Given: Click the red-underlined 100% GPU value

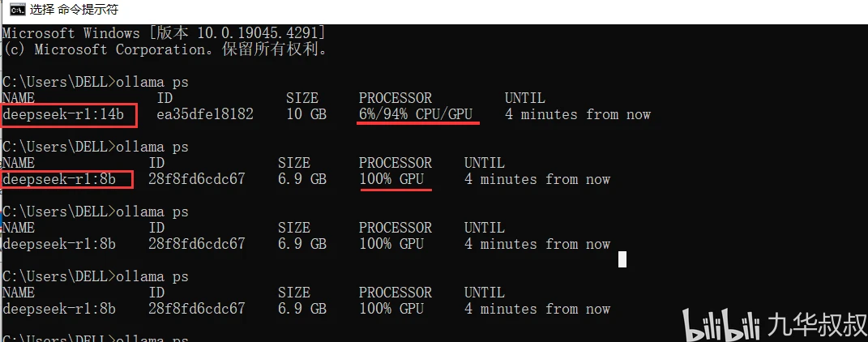Looking at the screenshot, I should click(x=391, y=179).
